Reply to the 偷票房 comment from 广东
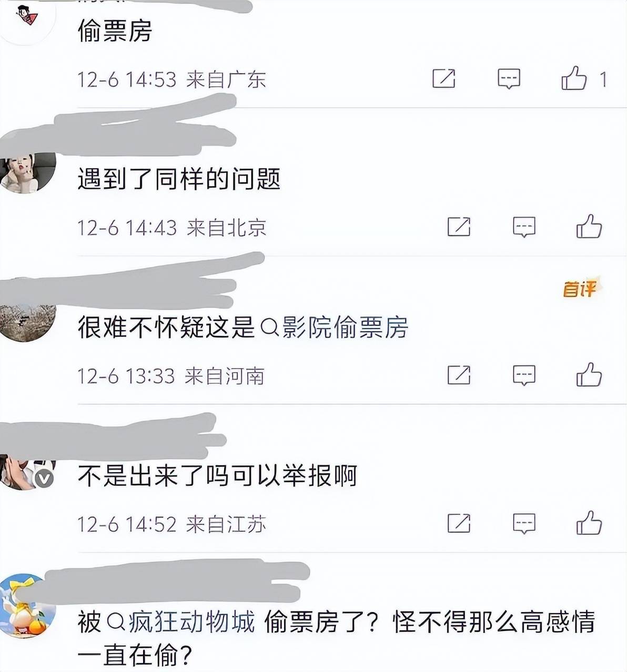The image size is (627, 672). coord(509,79)
